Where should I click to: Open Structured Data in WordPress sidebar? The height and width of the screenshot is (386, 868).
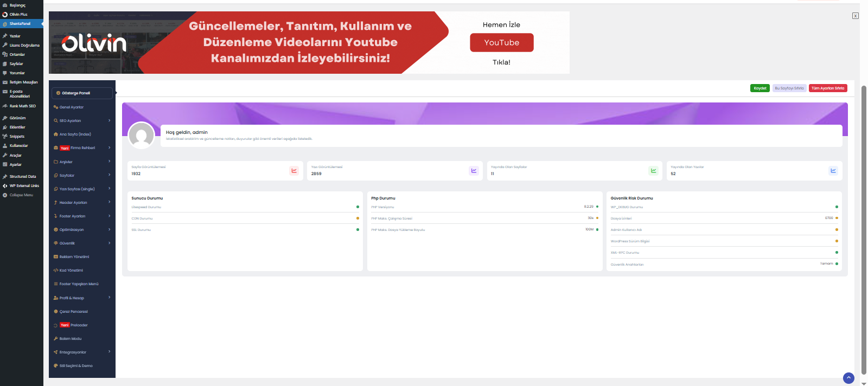(x=22, y=177)
